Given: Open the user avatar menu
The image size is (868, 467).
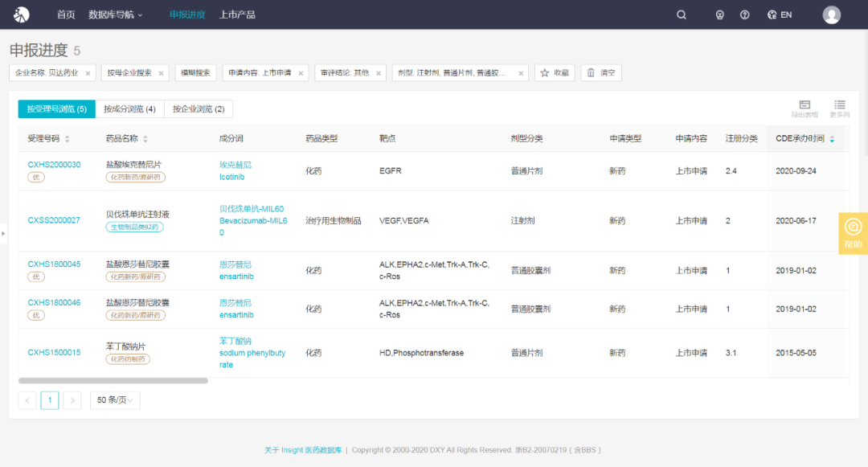Looking at the screenshot, I should 832,15.
